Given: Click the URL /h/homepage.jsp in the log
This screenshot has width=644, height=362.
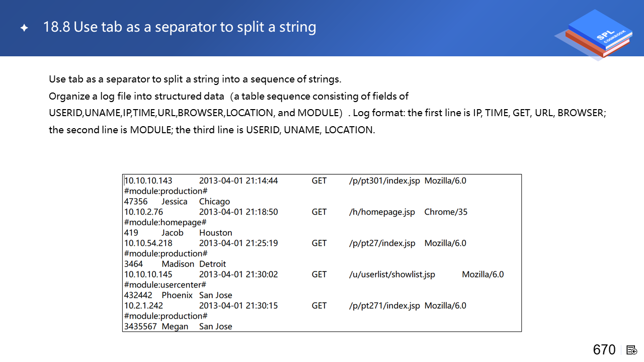Looking at the screenshot, I should (x=382, y=212).
